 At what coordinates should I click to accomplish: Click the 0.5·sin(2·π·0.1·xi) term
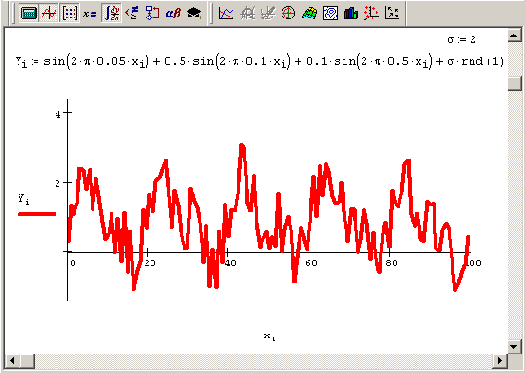pyautogui.click(x=227, y=62)
